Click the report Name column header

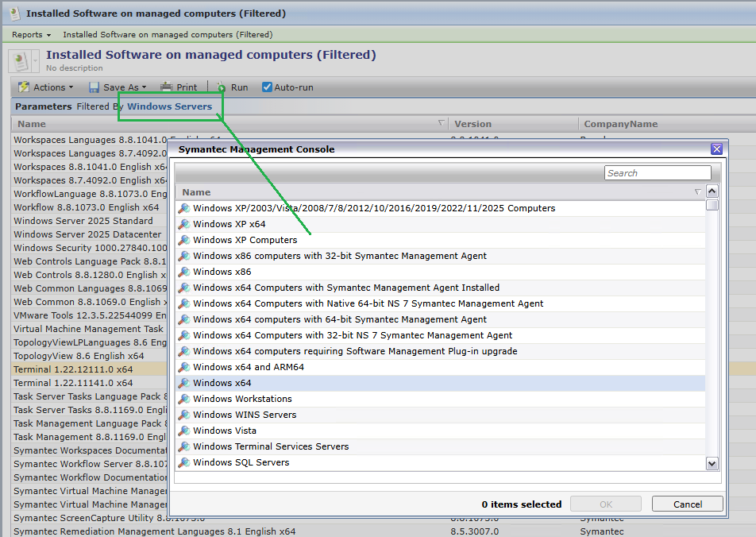(31, 124)
